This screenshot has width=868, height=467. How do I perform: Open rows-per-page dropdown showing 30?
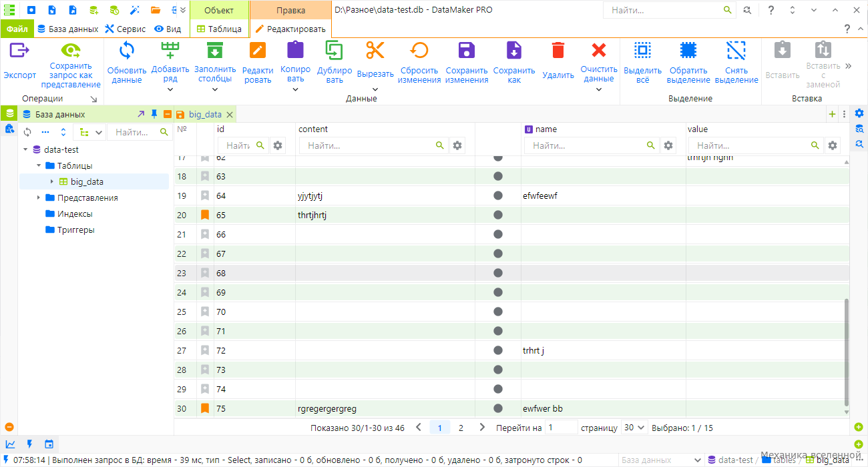point(634,428)
